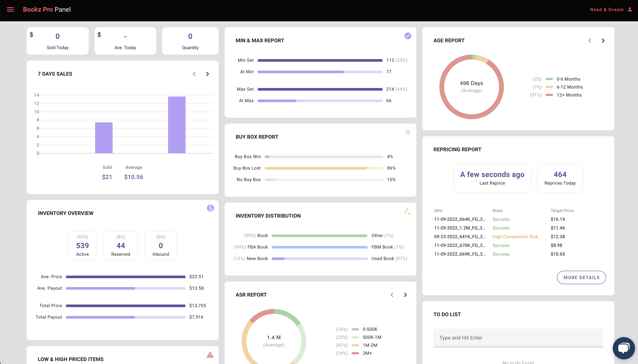Focus the To Do List input field
638x364 pixels.
[x=518, y=338]
